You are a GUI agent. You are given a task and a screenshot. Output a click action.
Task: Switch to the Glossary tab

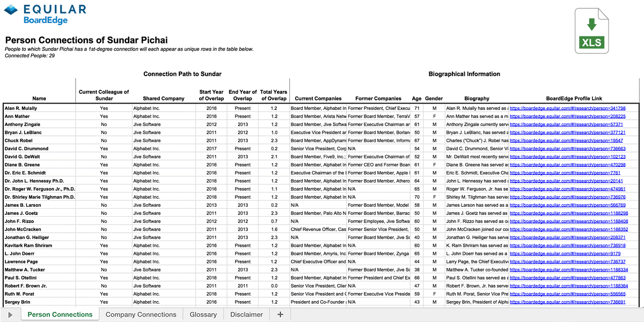click(x=203, y=314)
